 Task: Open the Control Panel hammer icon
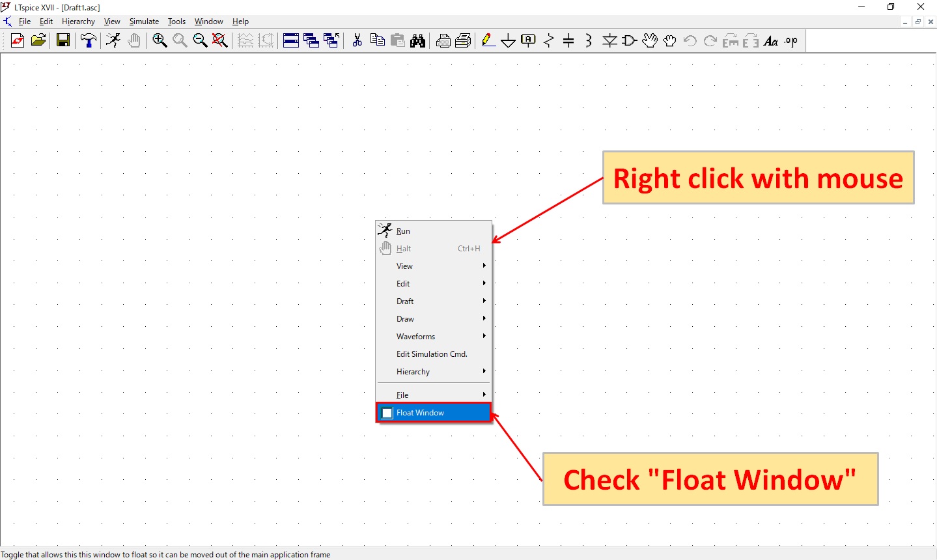[x=88, y=41]
